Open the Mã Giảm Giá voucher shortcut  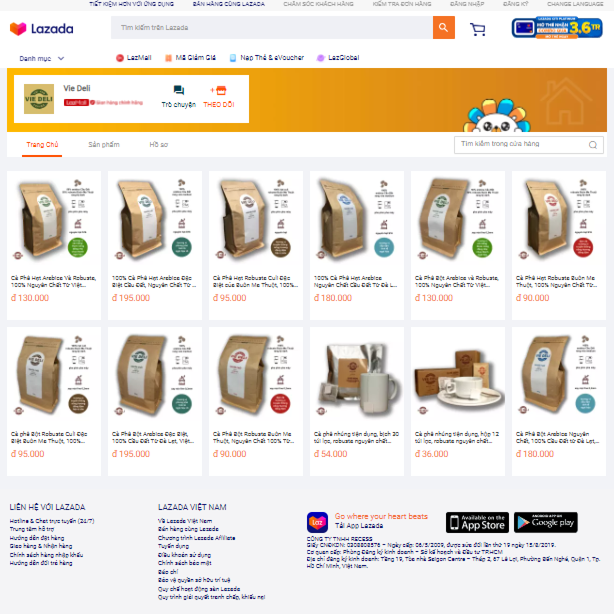click(190, 58)
